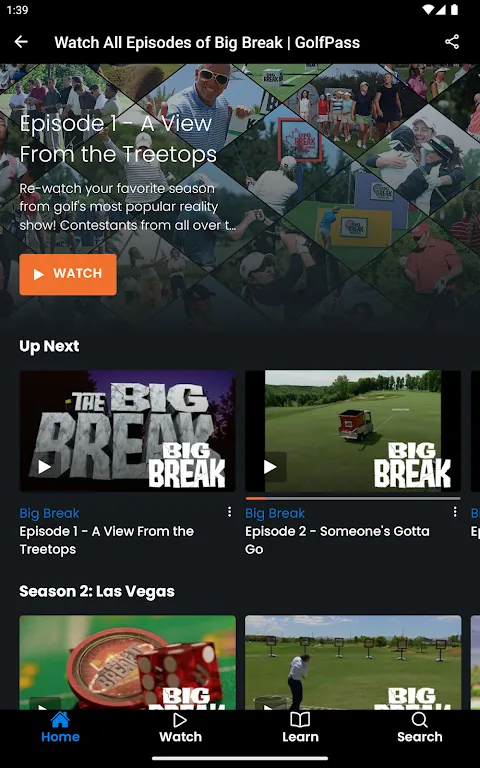The width and height of the screenshot is (480, 768).
Task: Open Big Break link above Episode 1
Action: click(x=49, y=513)
